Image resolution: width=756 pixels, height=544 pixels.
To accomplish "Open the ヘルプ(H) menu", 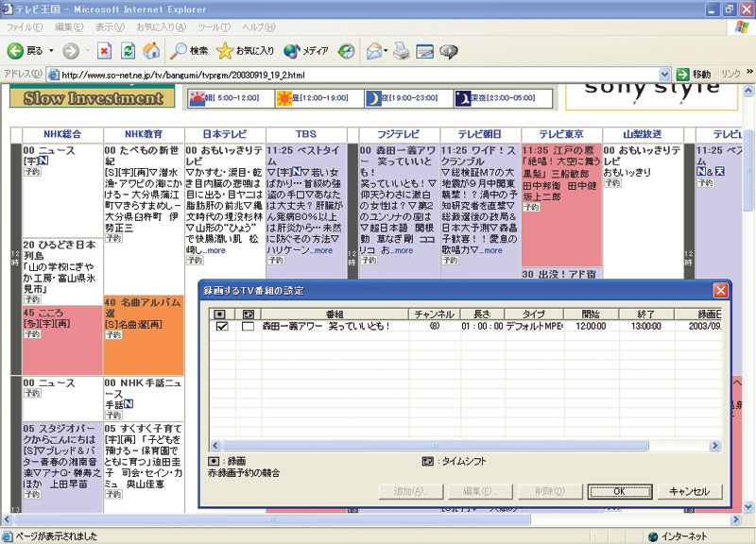I will point(259,27).
